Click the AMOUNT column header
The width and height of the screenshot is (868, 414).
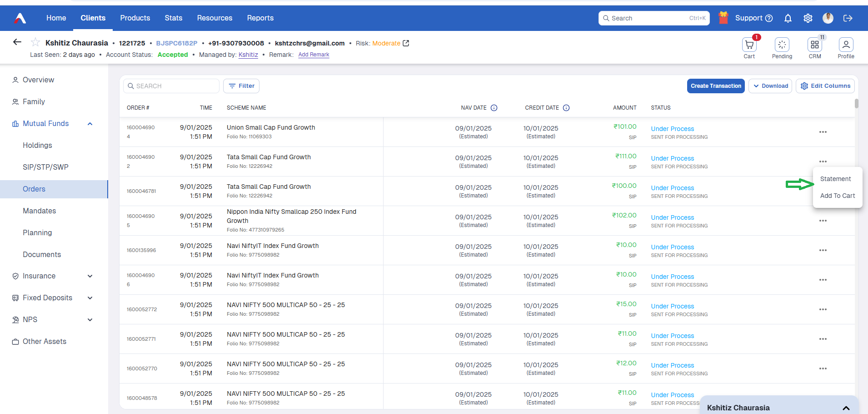[x=624, y=108]
